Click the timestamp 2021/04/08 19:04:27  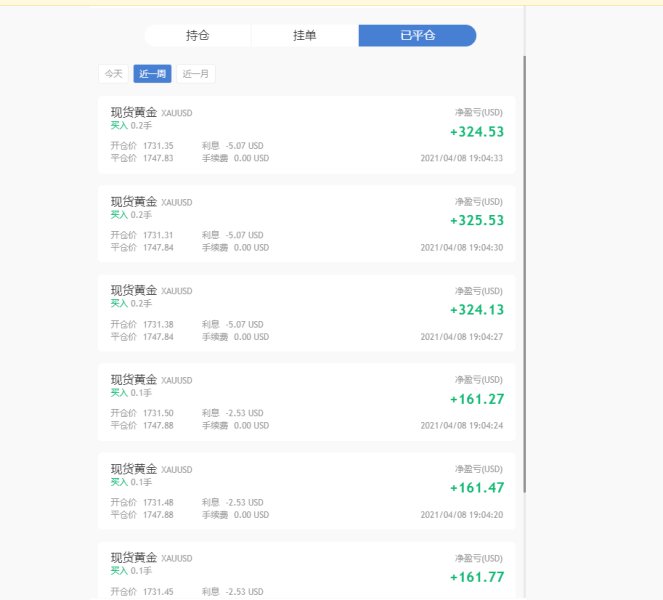click(462, 337)
